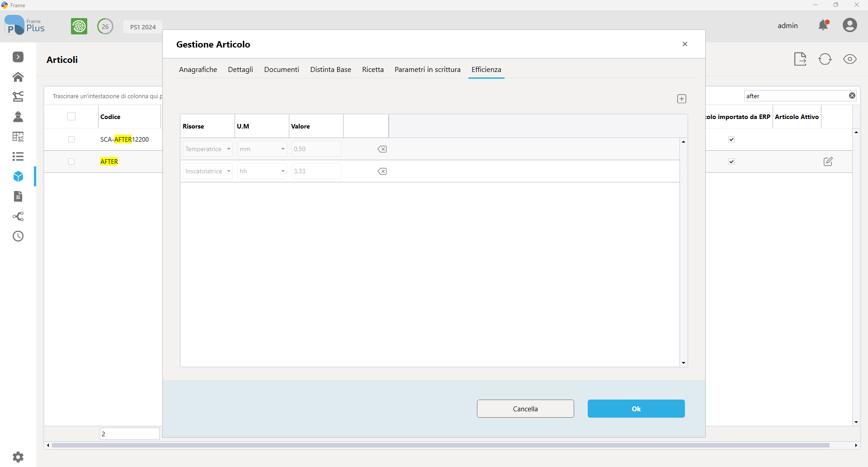Image resolution: width=868 pixels, height=467 pixels.
Task: Toggle the eye visibility icon
Action: pos(850,59)
